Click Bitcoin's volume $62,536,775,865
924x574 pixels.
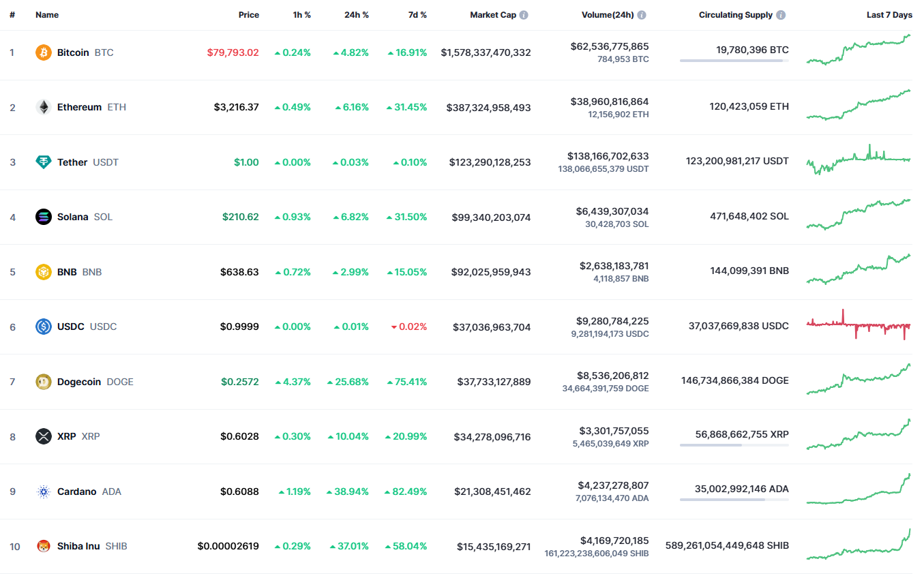click(610, 46)
